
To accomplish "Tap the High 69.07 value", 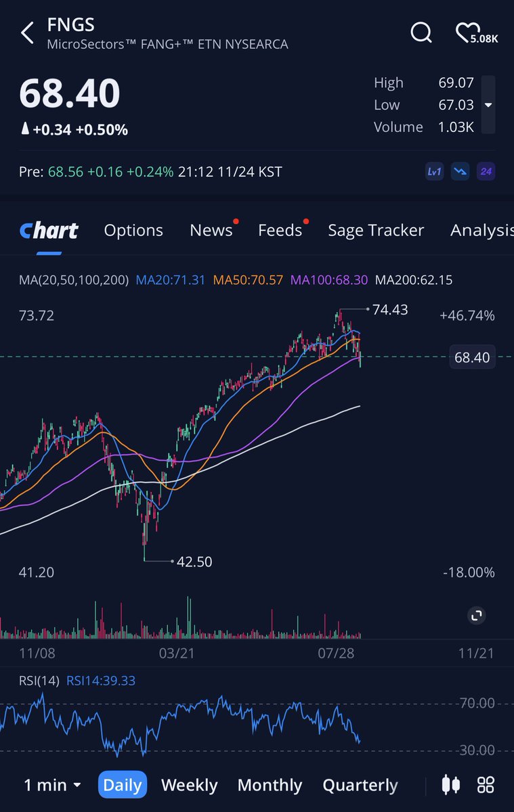I will (456, 83).
